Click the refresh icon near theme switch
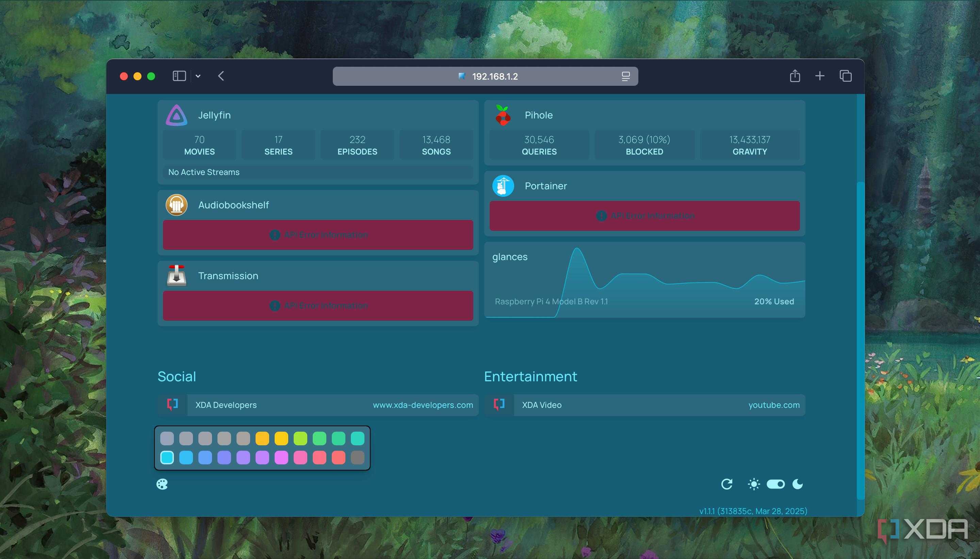Image resolution: width=980 pixels, height=559 pixels. (727, 484)
